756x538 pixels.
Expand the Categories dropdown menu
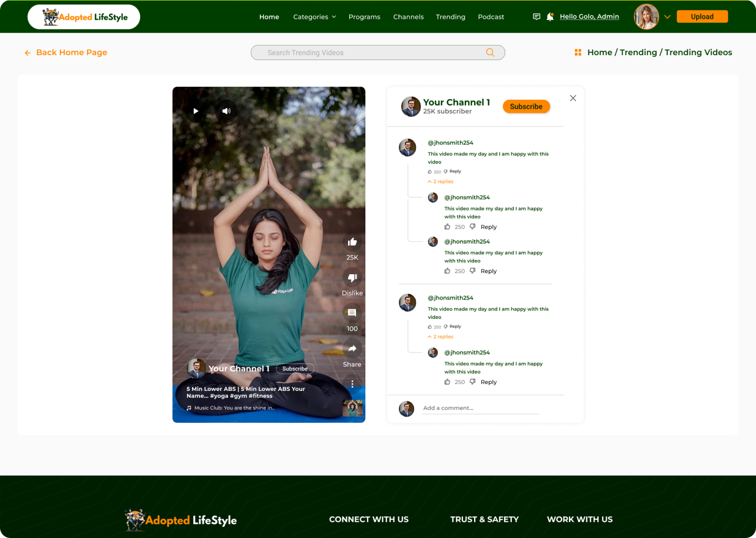tap(314, 17)
